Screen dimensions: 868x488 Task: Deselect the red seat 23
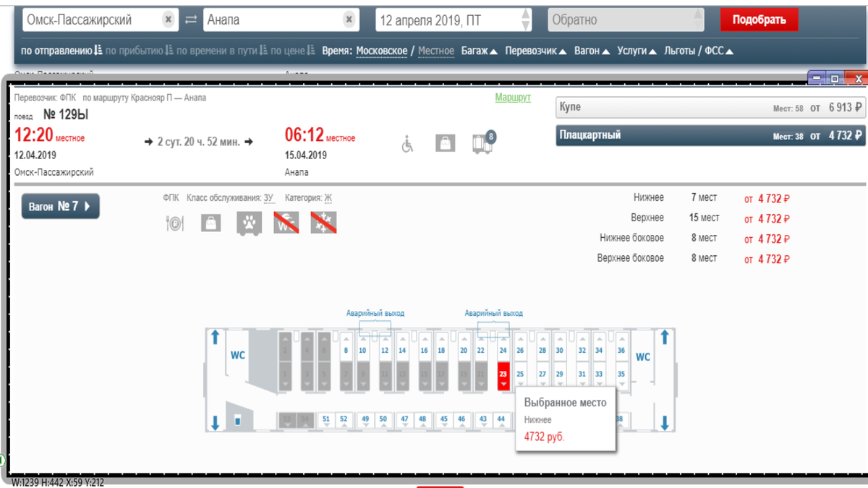point(503,376)
